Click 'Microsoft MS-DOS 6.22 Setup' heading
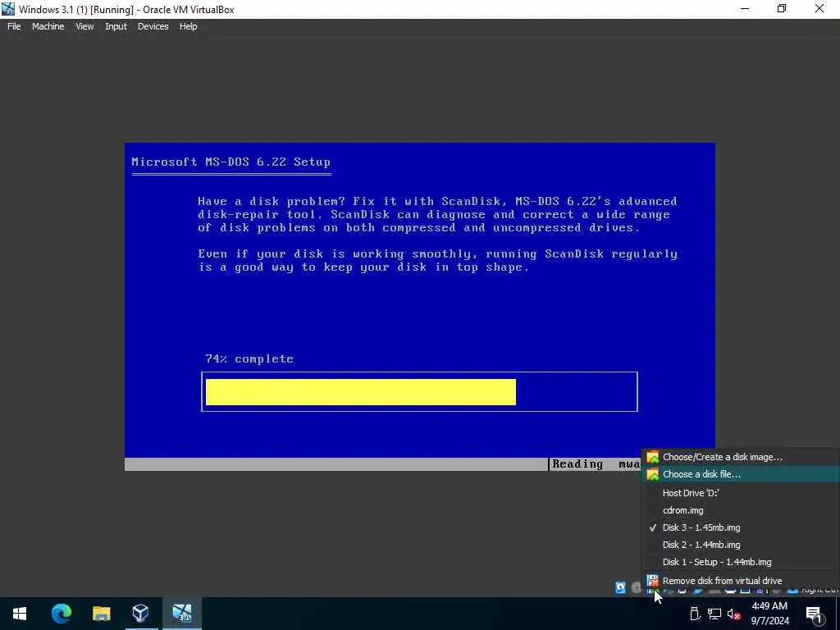The image size is (840, 630). (x=231, y=162)
